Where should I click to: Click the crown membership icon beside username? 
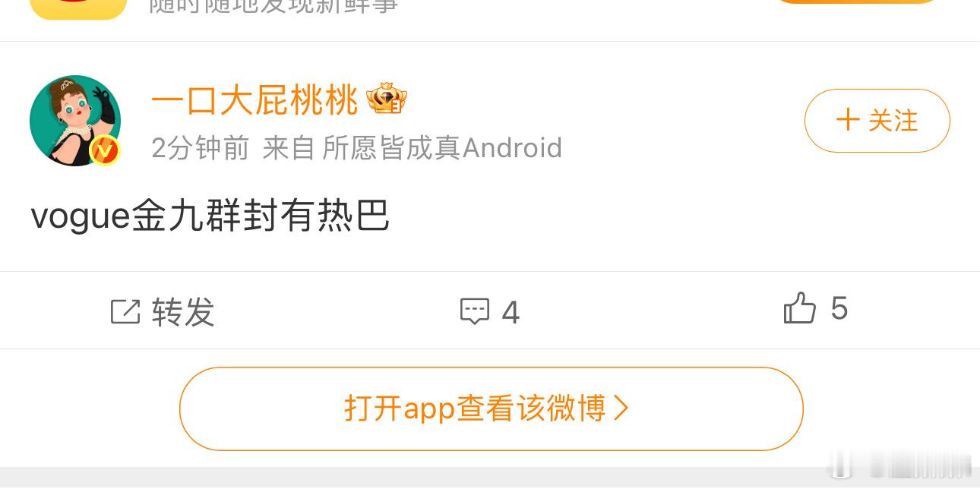click(387, 99)
